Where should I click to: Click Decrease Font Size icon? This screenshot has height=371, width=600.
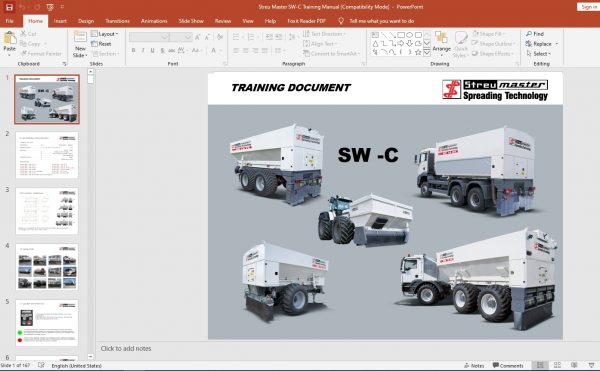(207, 37)
